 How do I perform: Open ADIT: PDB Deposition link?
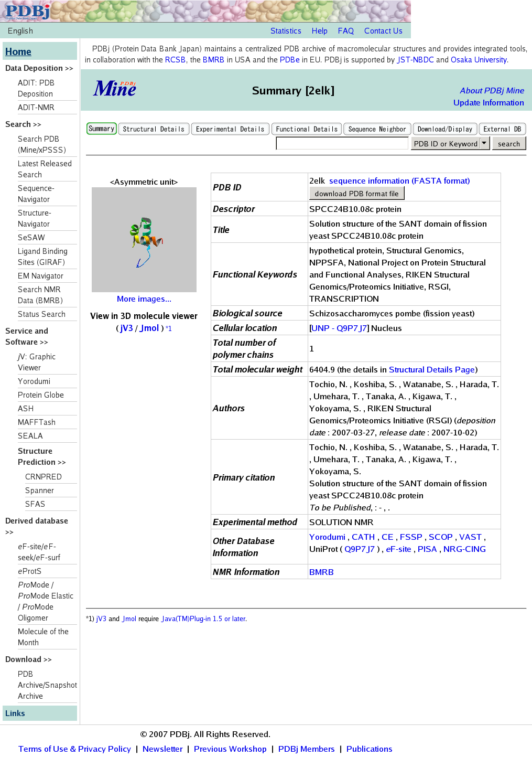click(x=36, y=88)
